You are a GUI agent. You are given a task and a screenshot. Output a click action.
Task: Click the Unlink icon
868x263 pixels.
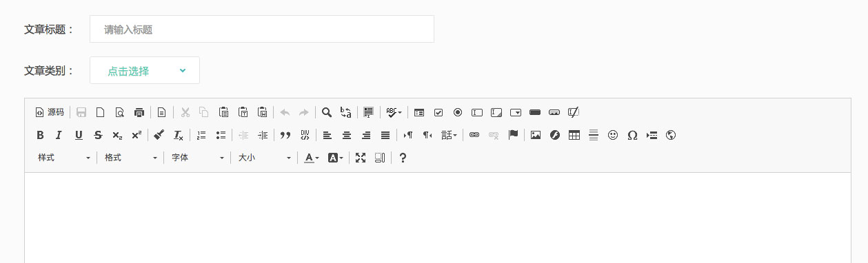click(493, 135)
